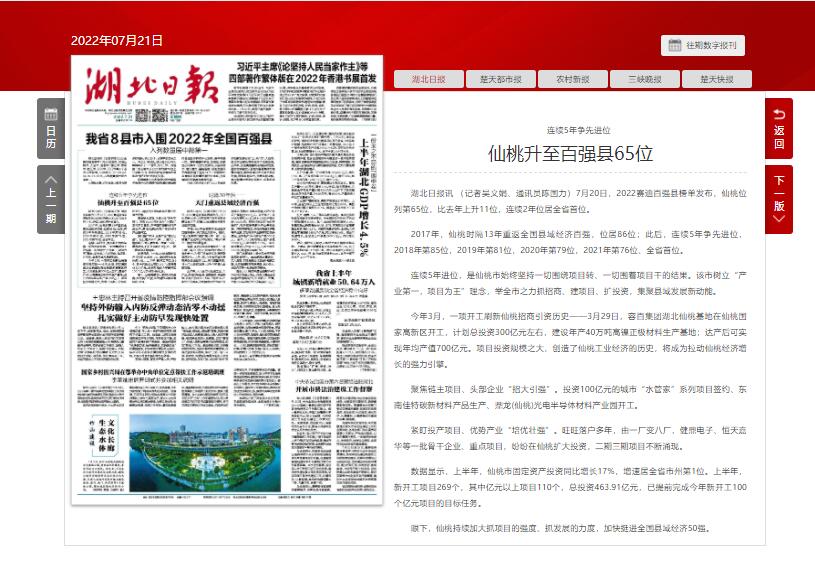Screen dimensions: 815x562
Task: Open the 往期数字报刊 past issues button
Action: click(703, 45)
